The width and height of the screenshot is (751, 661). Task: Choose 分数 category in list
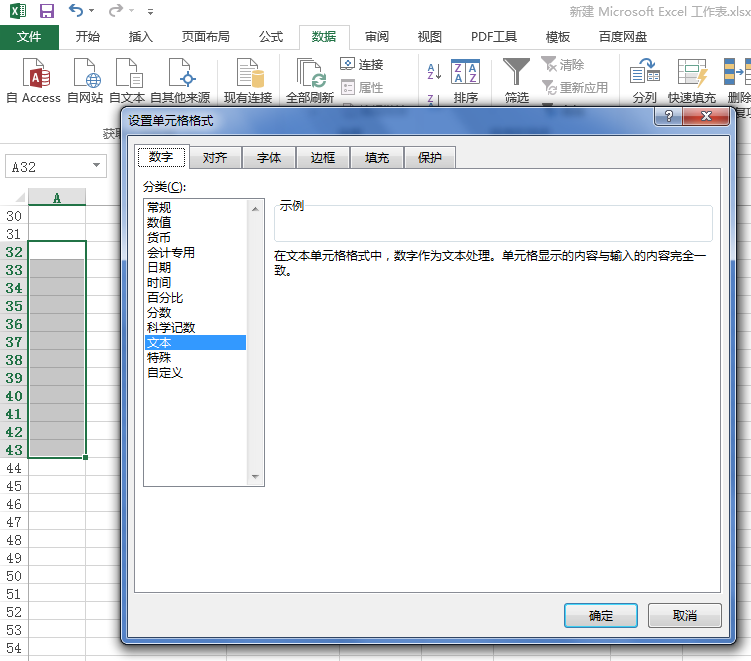point(195,313)
